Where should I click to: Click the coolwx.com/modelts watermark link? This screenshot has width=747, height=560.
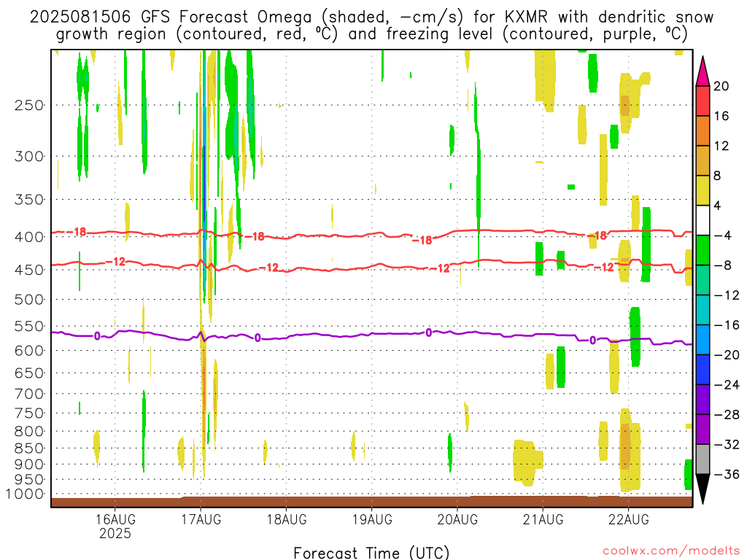671,551
